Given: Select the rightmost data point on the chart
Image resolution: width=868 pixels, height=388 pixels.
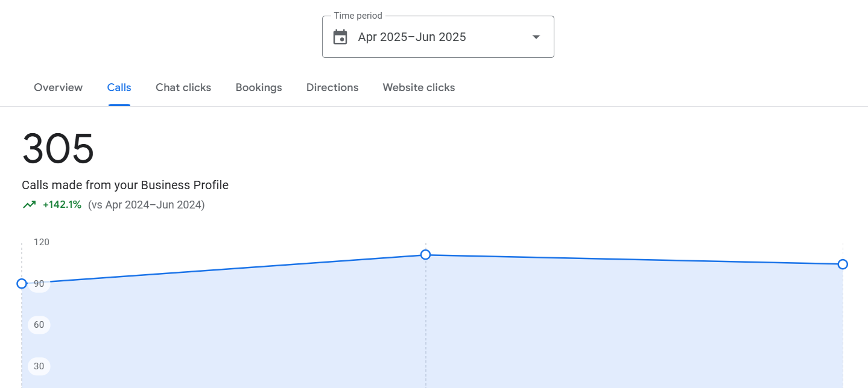Looking at the screenshot, I should coord(843,264).
